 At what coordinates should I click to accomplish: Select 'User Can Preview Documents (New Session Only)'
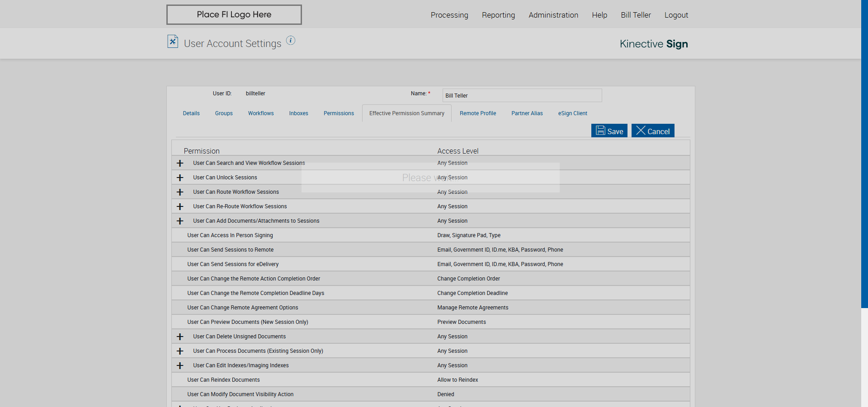[x=248, y=322]
